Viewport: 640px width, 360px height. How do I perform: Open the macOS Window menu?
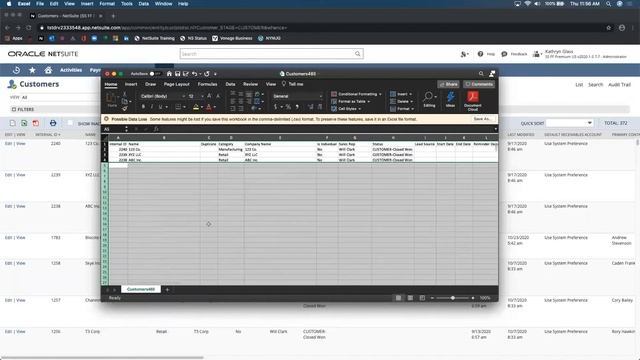click(x=163, y=4)
